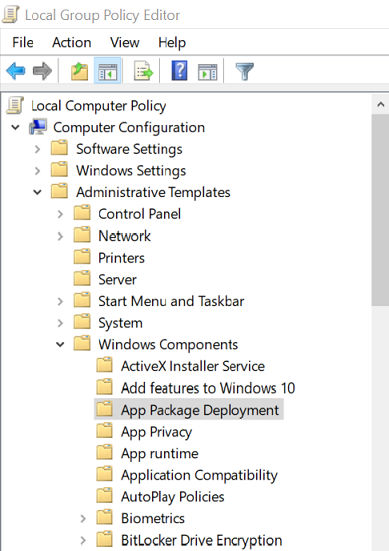
Task: Open the Action menu
Action: point(72,43)
